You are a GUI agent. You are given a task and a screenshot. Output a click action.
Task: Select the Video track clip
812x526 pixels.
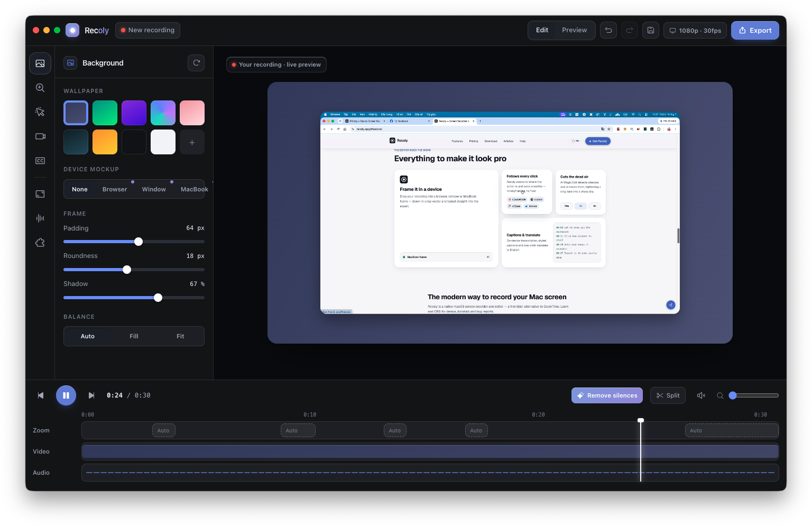430,451
